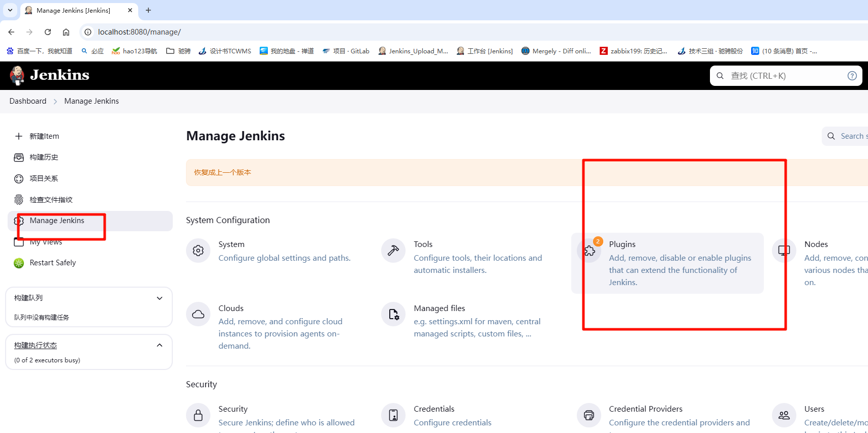
Task: Click the Manage Jenkins breadcrumb
Action: tap(91, 101)
